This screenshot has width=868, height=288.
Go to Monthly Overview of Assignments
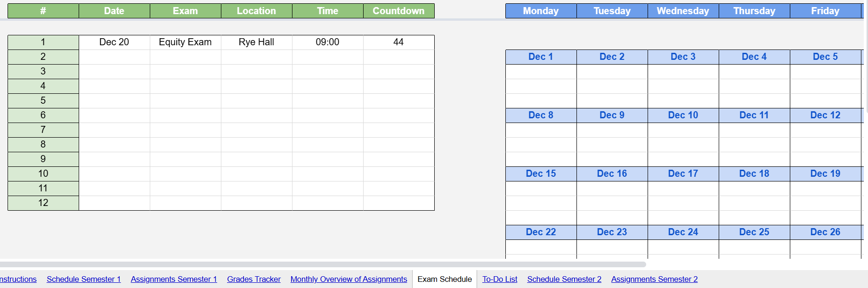pos(349,279)
